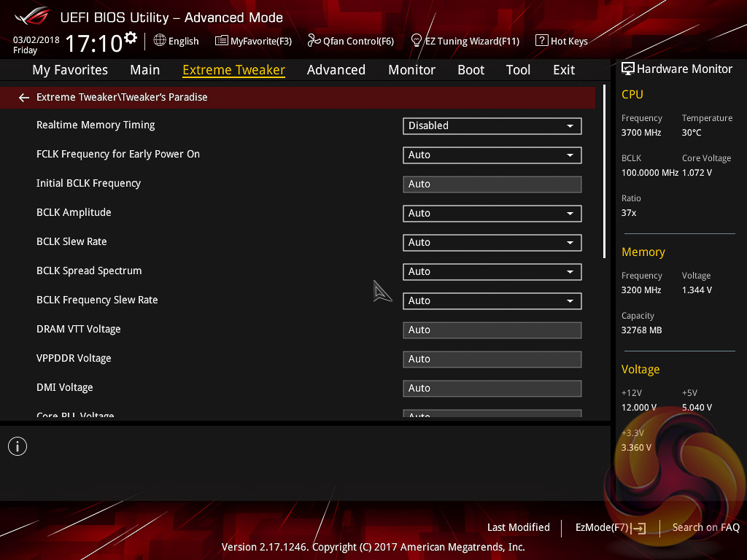Select the Exit tab
Image resolution: width=747 pixels, height=560 pixels.
[x=564, y=70]
